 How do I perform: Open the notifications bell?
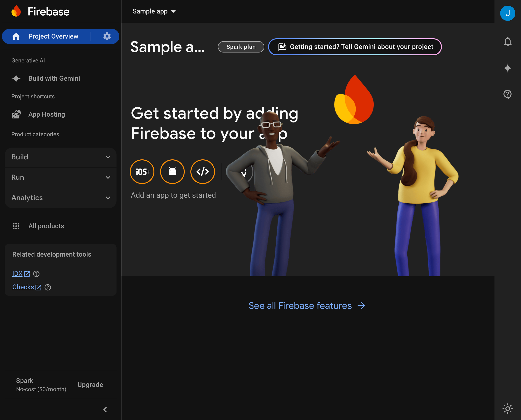pyautogui.click(x=508, y=42)
